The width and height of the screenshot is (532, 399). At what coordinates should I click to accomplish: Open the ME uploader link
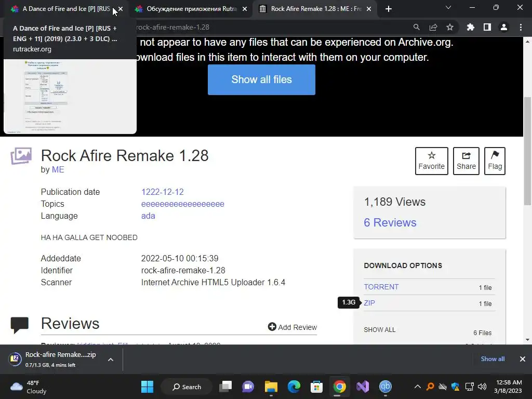pyautogui.click(x=58, y=170)
